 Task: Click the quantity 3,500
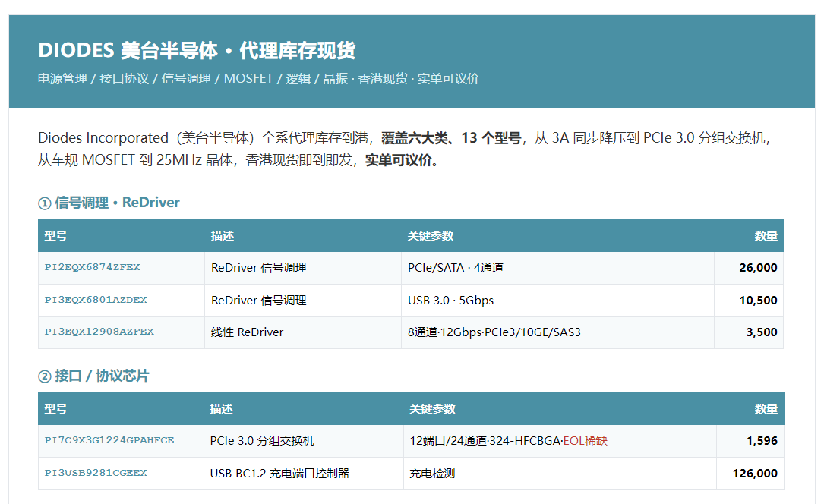coord(762,332)
